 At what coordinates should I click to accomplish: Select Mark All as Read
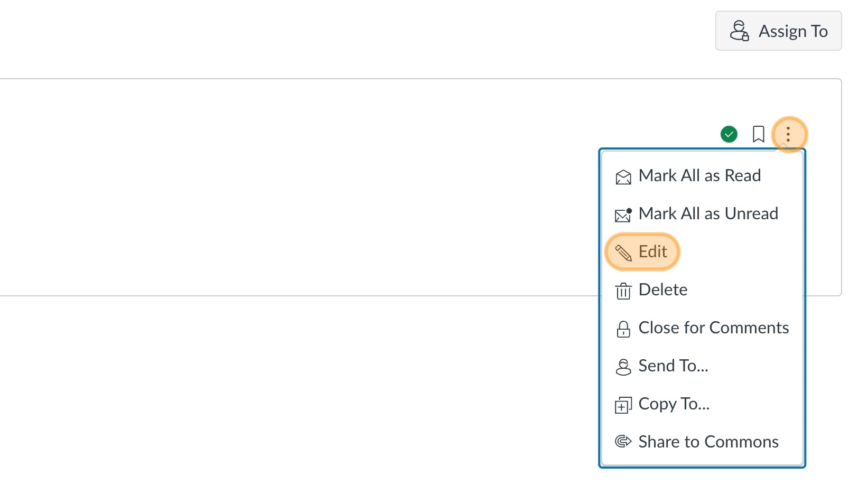pos(699,175)
